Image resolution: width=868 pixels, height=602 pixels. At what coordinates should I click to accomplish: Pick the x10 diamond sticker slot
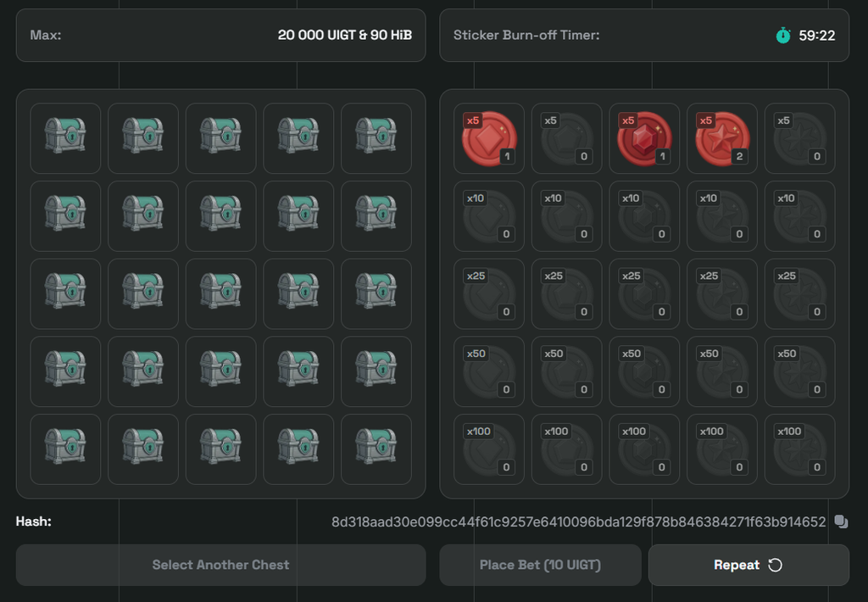click(489, 216)
